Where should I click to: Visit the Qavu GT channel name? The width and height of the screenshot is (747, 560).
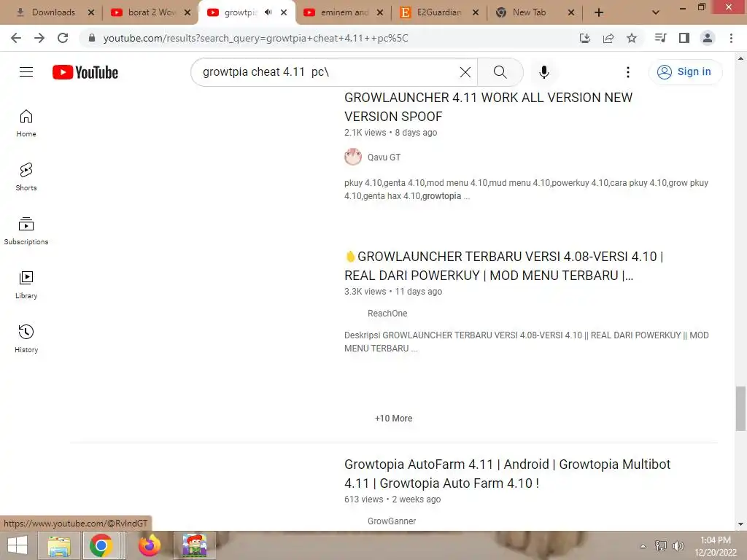pyautogui.click(x=384, y=157)
